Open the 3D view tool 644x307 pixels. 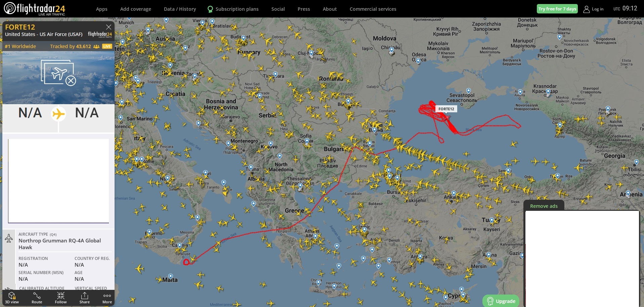12,298
